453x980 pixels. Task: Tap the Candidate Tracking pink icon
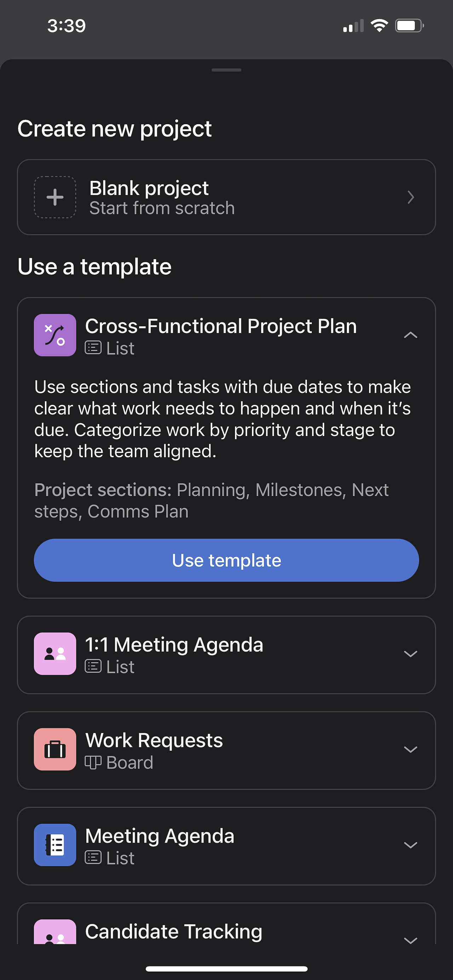pyautogui.click(x=55, y=932)
